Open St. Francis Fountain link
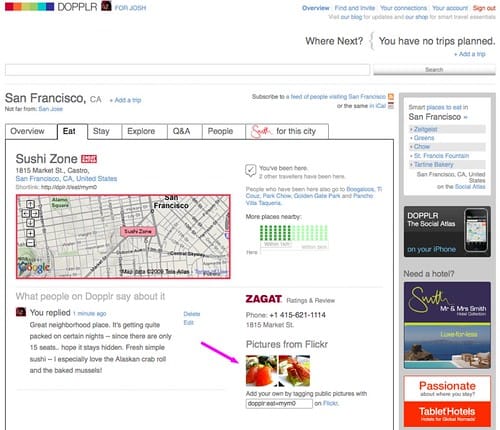The image size is (500, 430). point(441,156)
